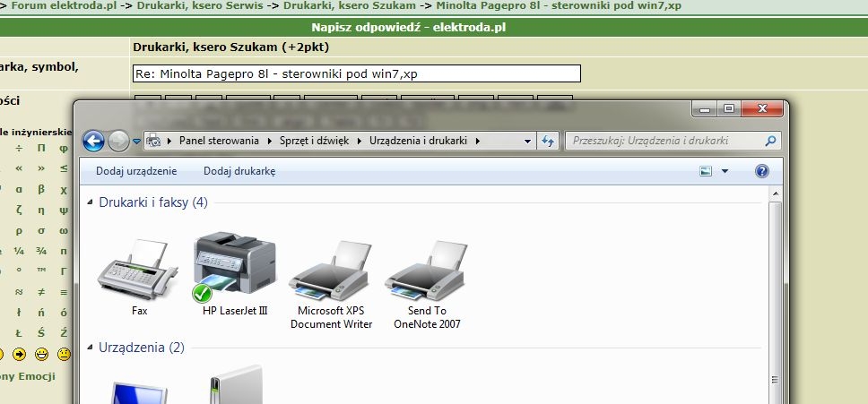Refresh the Devices and Printers view

[548, 141]
